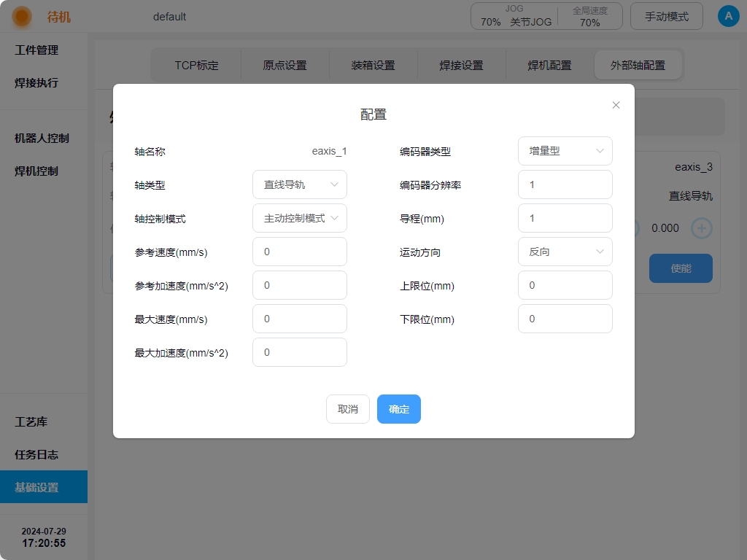Focus the 编码器分辨率 input field
This screenshot has width=747, height=560.
565,184
